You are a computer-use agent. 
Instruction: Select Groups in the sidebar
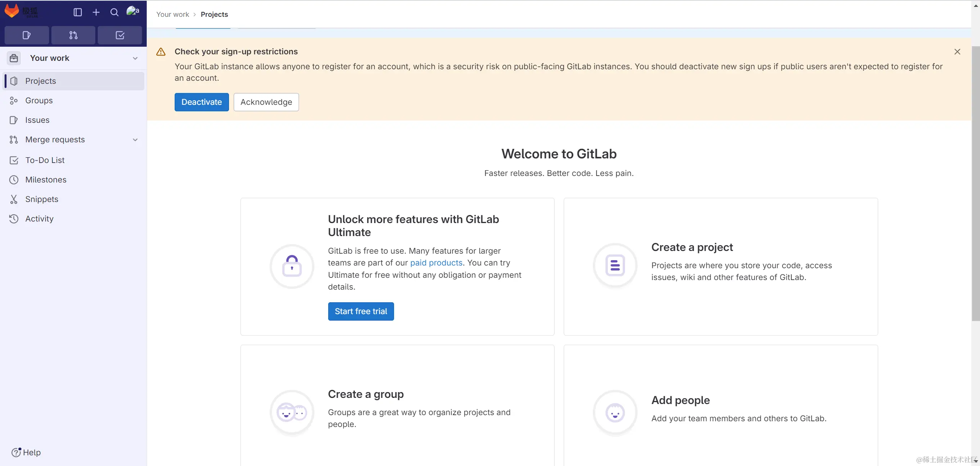[x=39, y=101]
